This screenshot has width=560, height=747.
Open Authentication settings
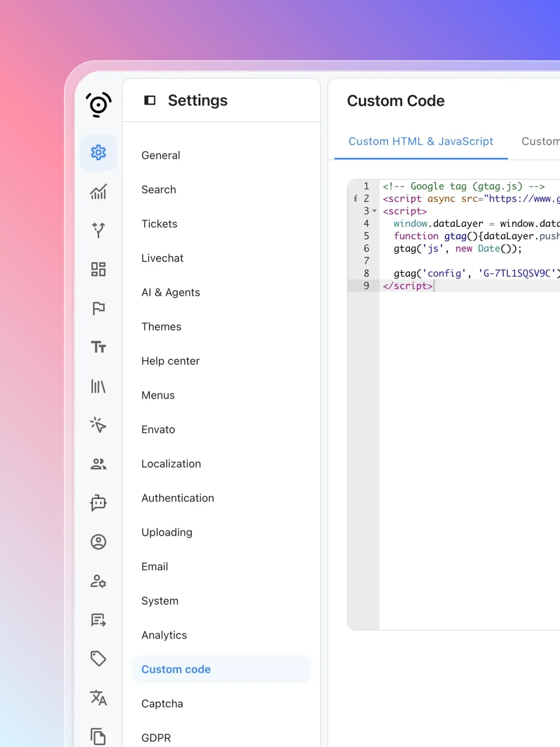(221, 498)
